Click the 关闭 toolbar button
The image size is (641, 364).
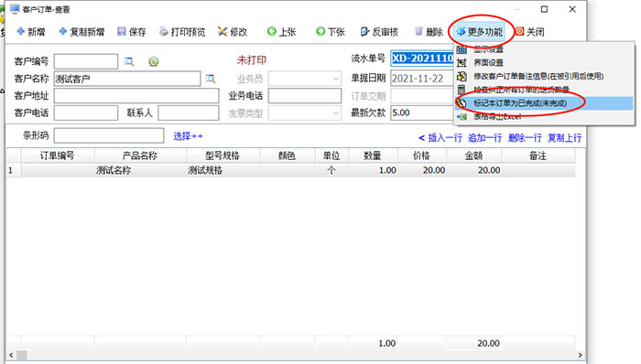(530, 32)
